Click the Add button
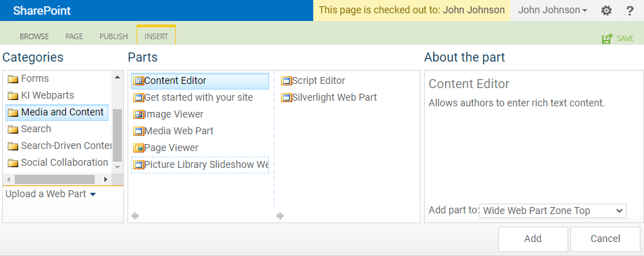Viewport: 644px width, 256px height. pos(533,239)
